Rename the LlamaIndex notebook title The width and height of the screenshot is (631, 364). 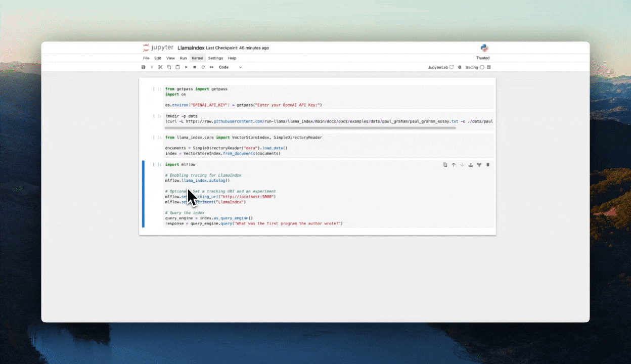(191, 48)
